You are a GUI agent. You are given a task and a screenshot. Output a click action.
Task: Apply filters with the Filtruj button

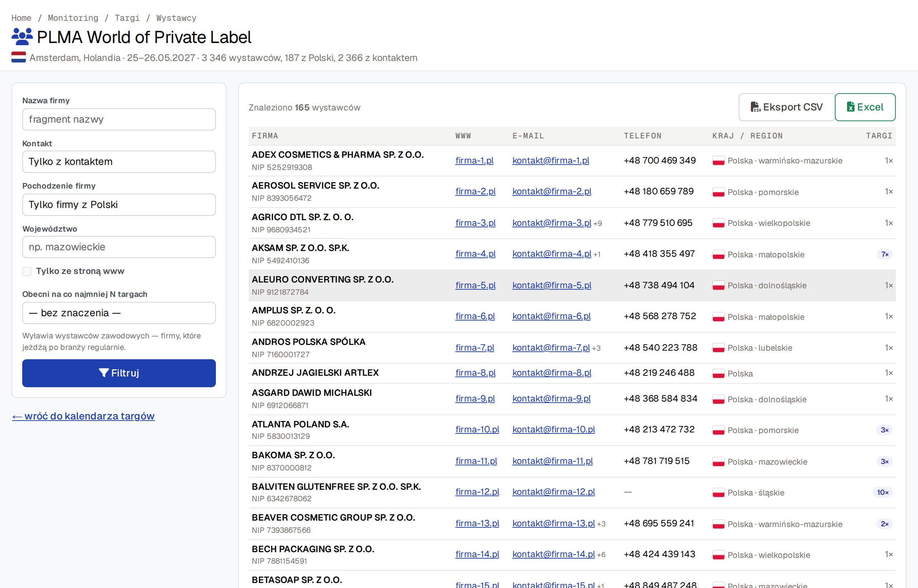coord(119,373)
